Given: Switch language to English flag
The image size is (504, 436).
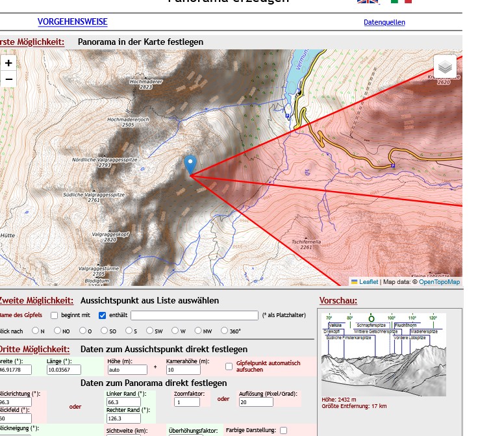Looking at the screenshot, I should click(368, 1).
